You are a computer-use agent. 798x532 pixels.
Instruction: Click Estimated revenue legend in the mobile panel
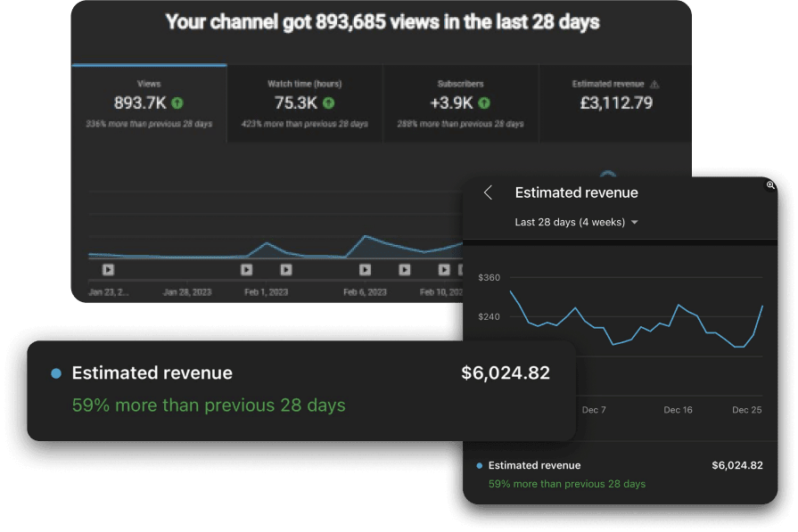tap(534, 465)
